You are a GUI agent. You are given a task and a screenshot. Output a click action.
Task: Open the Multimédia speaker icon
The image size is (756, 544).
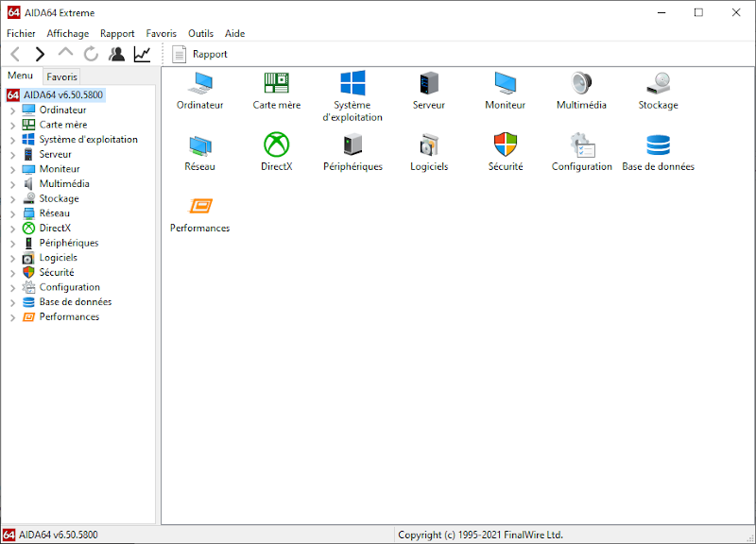coord(581,83)
